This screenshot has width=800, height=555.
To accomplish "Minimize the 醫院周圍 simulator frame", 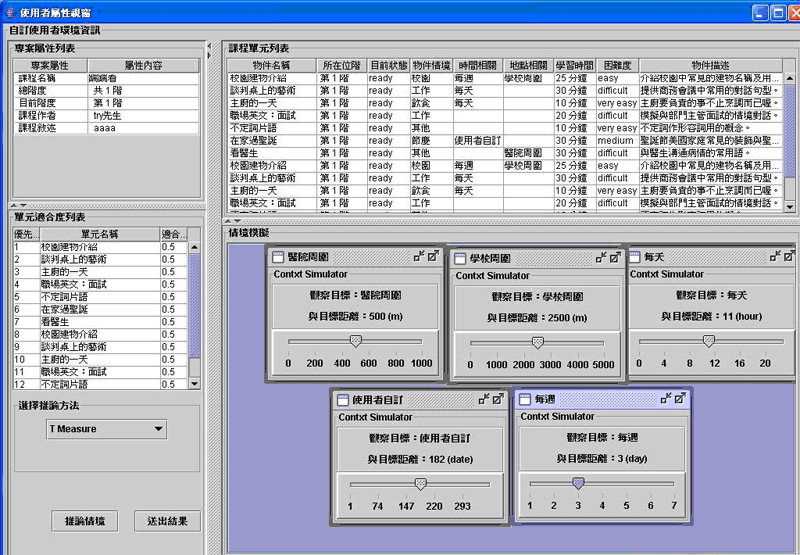I will 418,257.
